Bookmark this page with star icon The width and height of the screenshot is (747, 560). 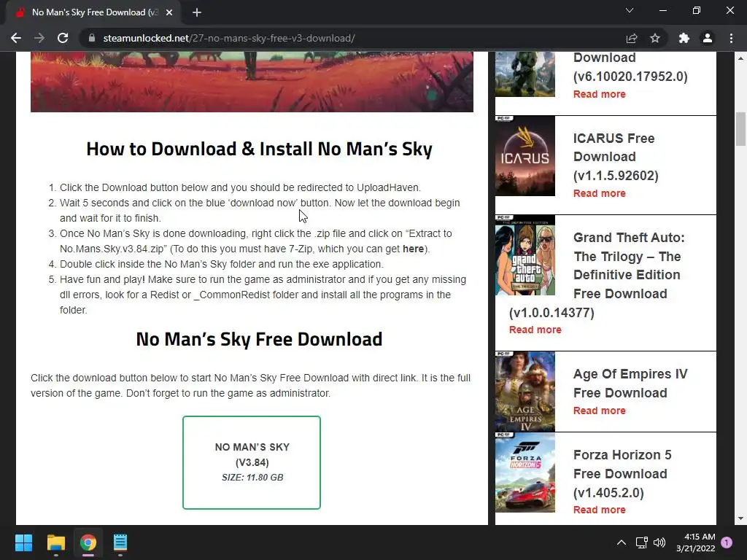[655, 38]
